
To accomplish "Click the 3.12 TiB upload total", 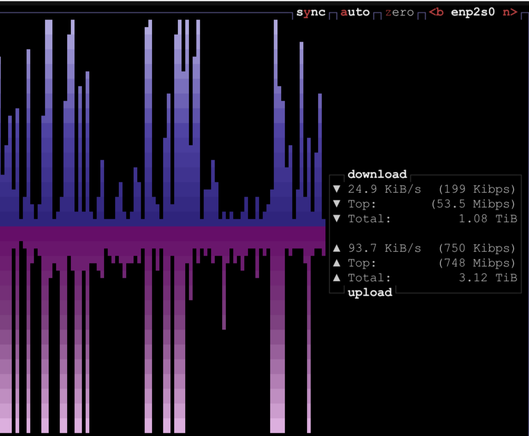I will pos(488,278).
